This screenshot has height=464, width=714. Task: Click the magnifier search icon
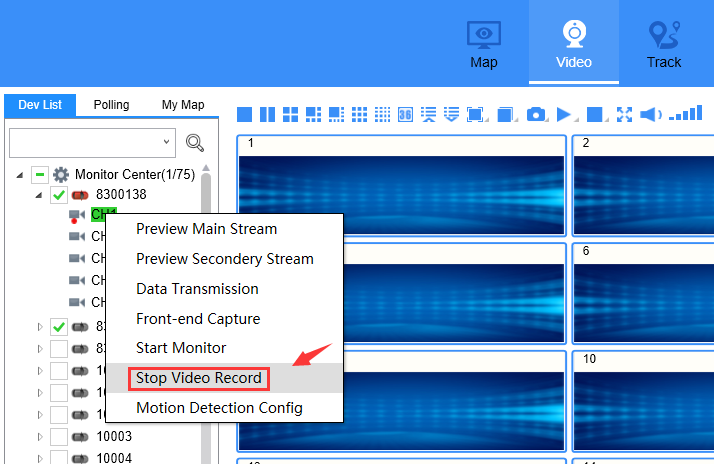195,143
